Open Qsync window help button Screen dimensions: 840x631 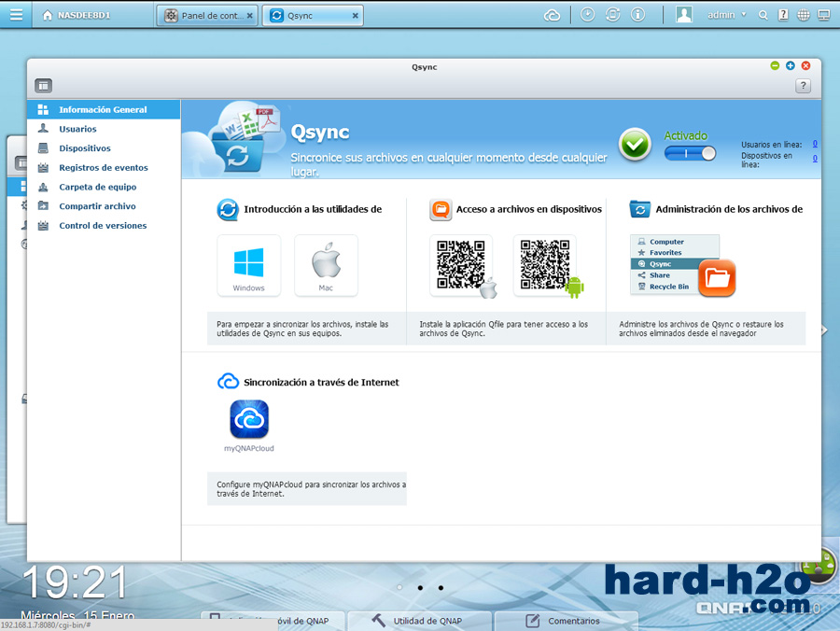803,85
